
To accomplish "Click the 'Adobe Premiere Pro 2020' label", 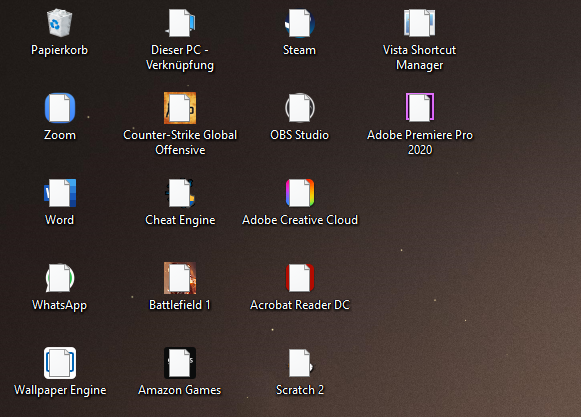I will (x=420, y=142).
